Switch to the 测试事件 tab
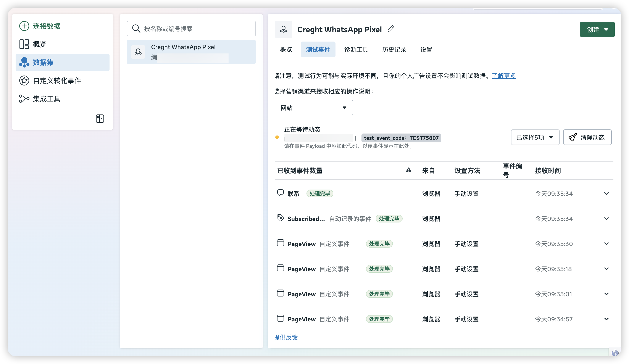This screenshot has width=629, height=364. (318, 50)
